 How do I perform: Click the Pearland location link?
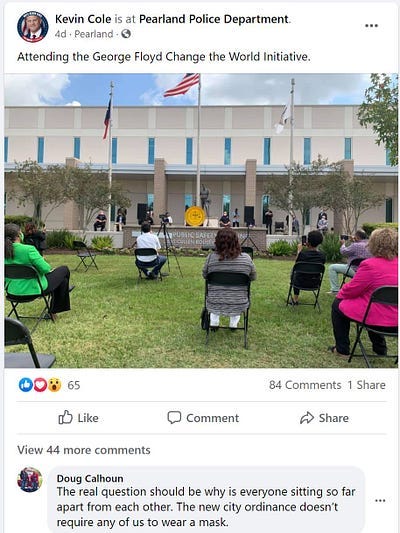[94, 34]
